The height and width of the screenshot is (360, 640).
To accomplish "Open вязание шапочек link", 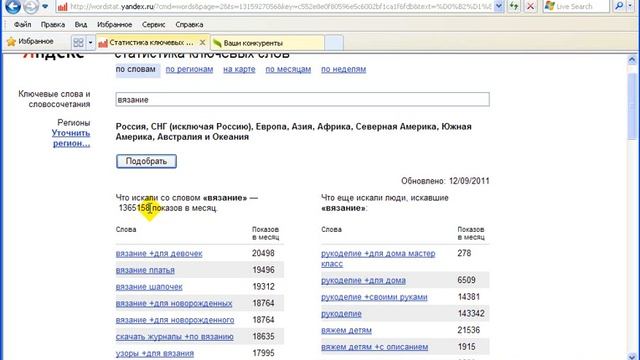I will tap(149, 287).
